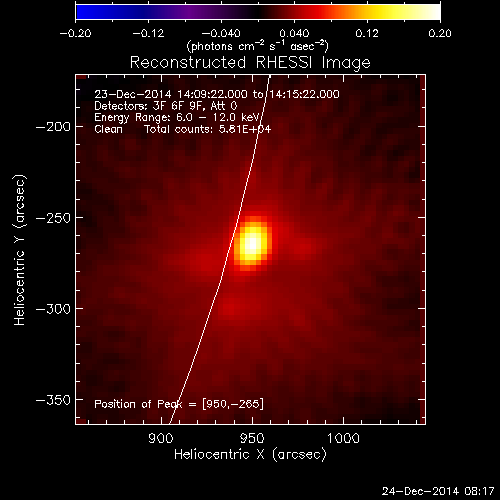Click the white end of the colorbar
Screen dimensions: 500x500
click(x=433, y=11)
